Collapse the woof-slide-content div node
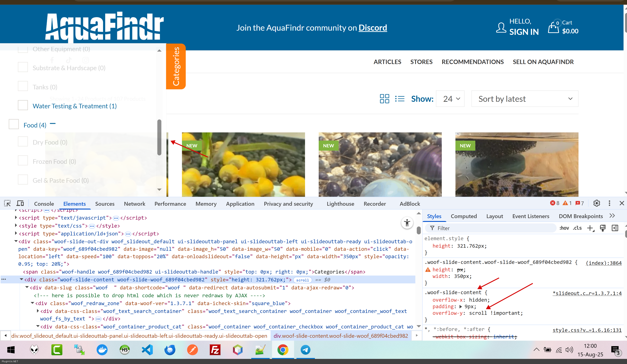Screen dimensions: 627x364 tap(22, 279)
